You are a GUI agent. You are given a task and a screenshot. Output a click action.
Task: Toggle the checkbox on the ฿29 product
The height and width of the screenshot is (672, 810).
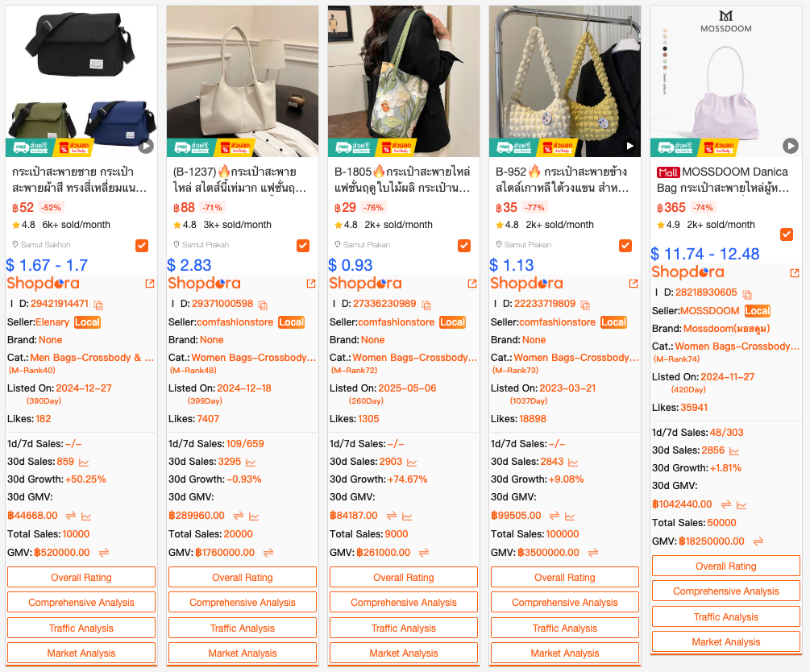pos(464,245)
